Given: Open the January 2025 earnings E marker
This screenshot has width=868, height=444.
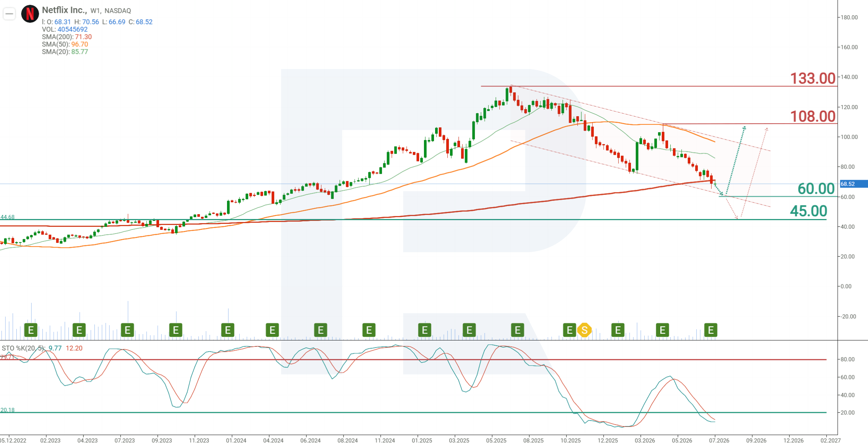Looking at the screenshot, I should [425, 330].
